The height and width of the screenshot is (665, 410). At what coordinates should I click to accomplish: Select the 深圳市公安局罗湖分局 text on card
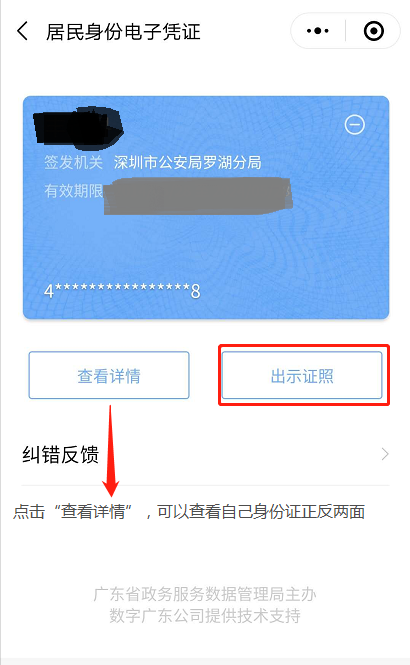(187, 162)
